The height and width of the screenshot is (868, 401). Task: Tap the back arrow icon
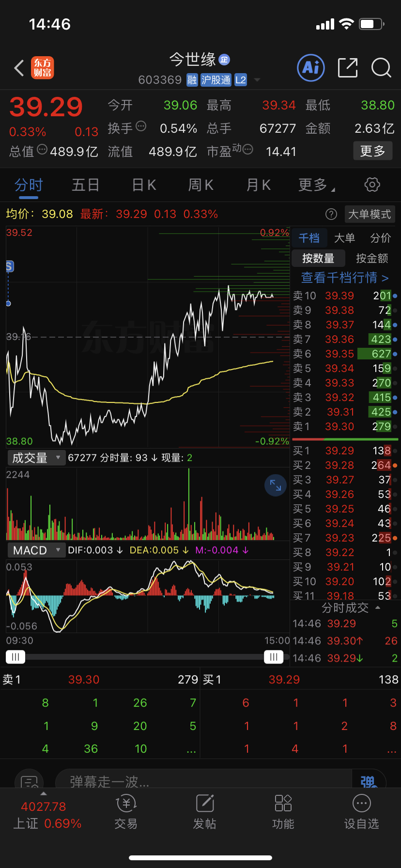tap(19, 68)
